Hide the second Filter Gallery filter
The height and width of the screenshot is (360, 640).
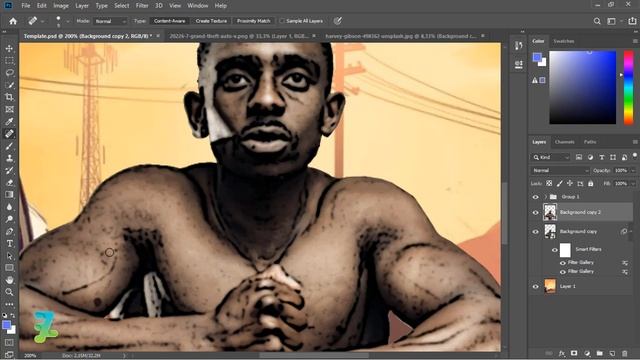[x=563, y=272]
